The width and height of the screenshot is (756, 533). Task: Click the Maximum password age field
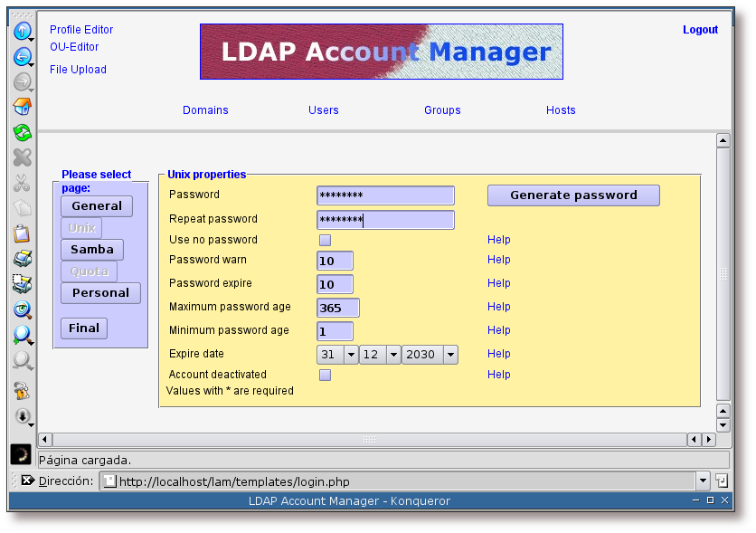point(338,308)
